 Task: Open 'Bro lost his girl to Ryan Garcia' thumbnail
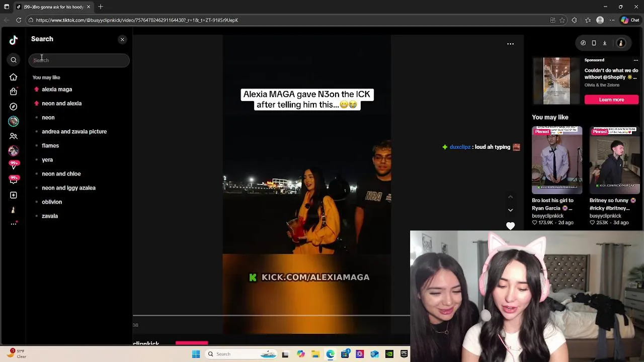[x=557, y=160]
